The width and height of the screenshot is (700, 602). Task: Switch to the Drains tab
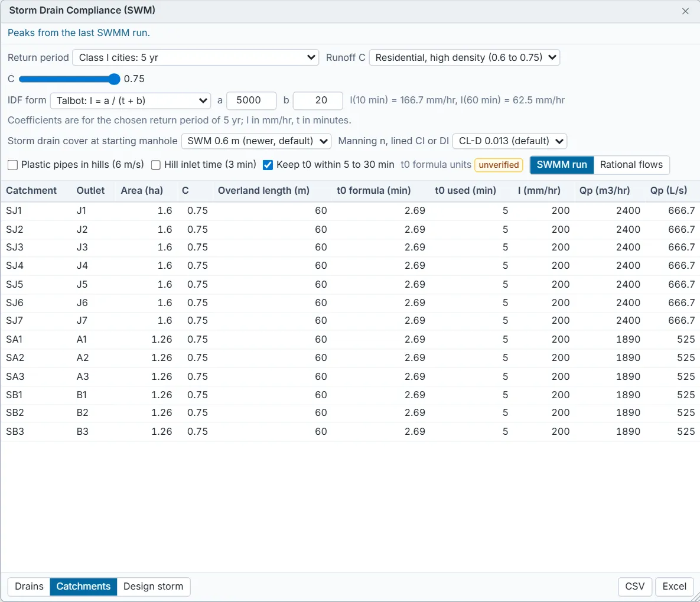click(29, 587)
